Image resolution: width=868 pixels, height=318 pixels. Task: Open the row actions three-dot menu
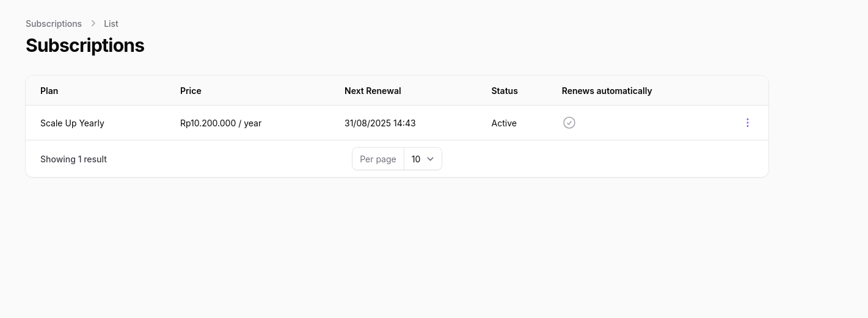pyautogui.click(x=747, y=123)
